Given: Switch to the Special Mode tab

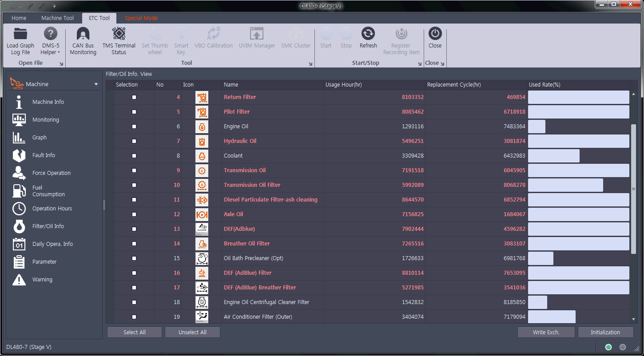Looking at the screenshot, I should (x=141, y=18).
